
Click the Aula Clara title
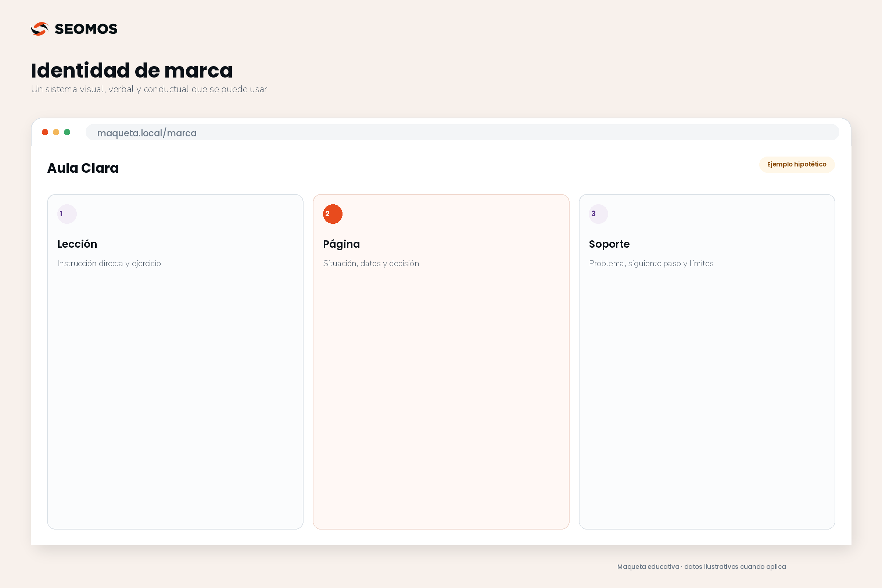[83, 168]
